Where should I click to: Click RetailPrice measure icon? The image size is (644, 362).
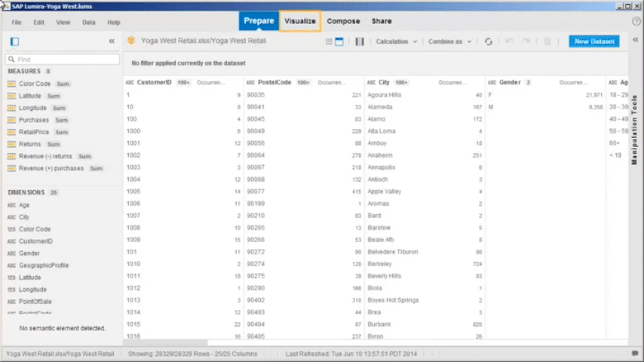(11, 132)
